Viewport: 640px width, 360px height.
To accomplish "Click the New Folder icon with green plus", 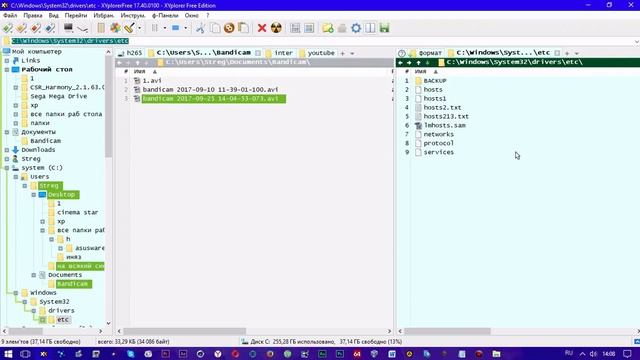I will (328, 28).
